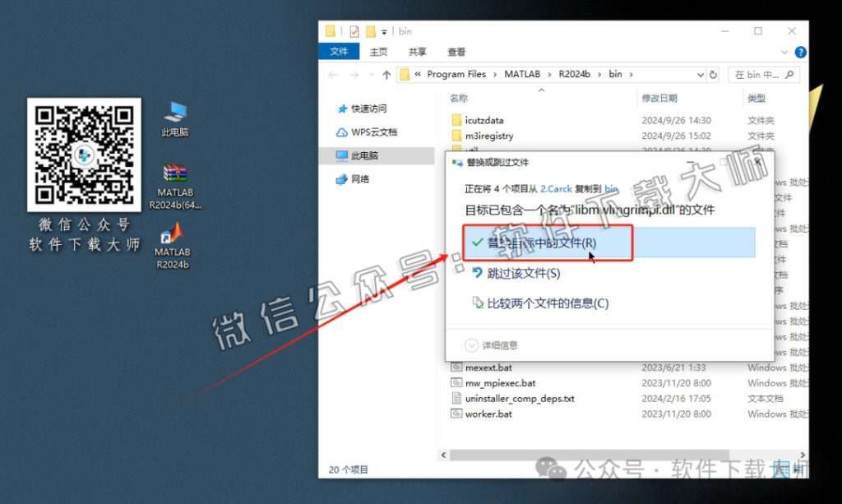Screen dimensions: 842x504
Task: Switch to the 查看 ribbon tab
Action: pos(456,51)
